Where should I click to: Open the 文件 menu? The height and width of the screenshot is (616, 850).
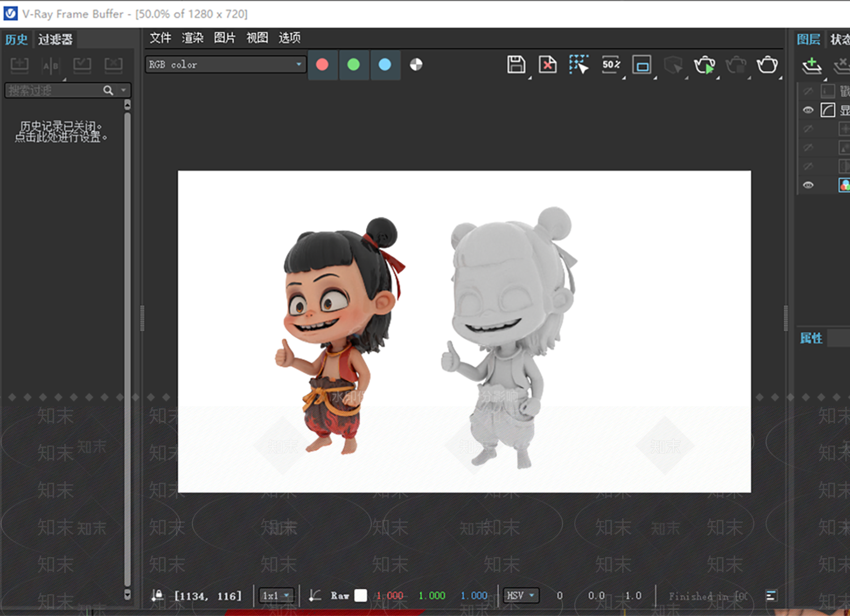pyautogui.click(x=160, y=38)
